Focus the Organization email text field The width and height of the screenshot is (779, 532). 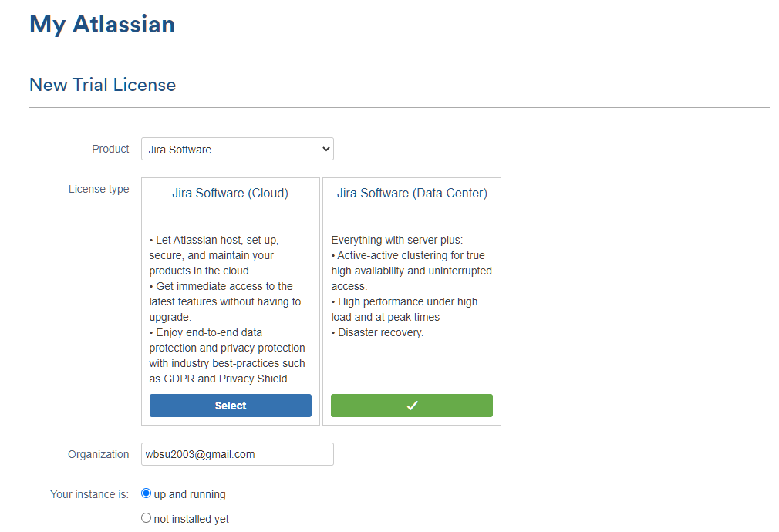click(x=237, y=454)
